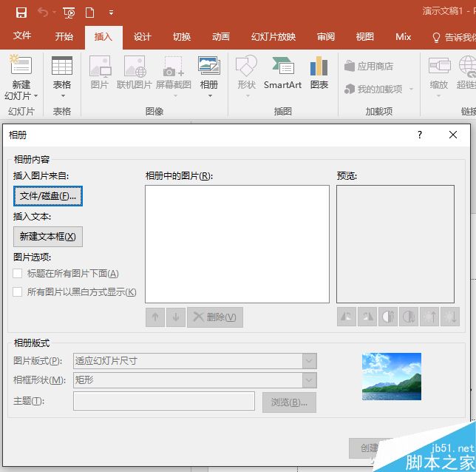This screenshot has width=476, height=472.
Task: Click the decrease brightness icon
Action: tap(450, 317)
